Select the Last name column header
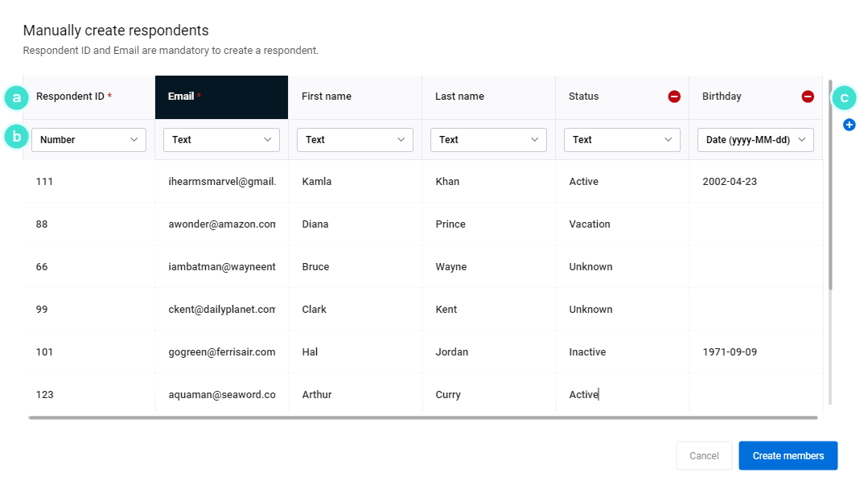Screen dimensions: 868x485 click(488, 97)
